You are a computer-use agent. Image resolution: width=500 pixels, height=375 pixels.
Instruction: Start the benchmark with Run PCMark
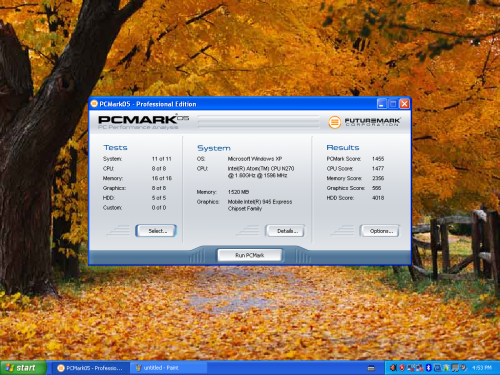pos(249,255)
